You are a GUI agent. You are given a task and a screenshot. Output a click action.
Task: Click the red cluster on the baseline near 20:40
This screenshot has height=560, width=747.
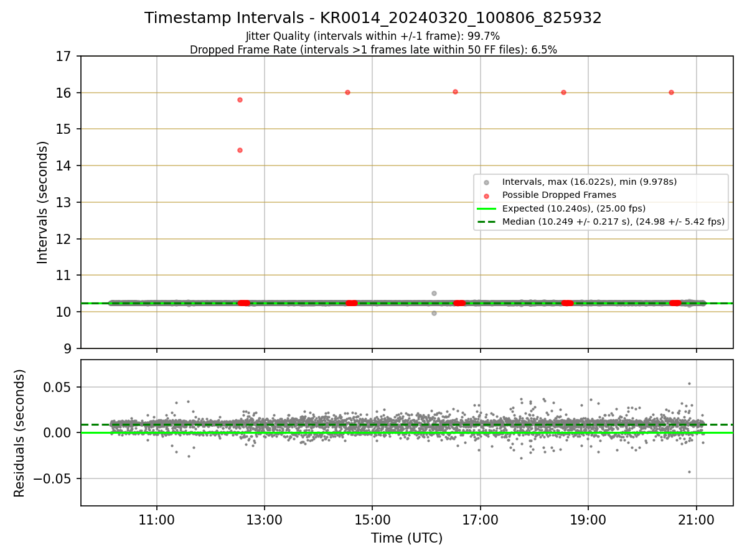tap(675, 303)
